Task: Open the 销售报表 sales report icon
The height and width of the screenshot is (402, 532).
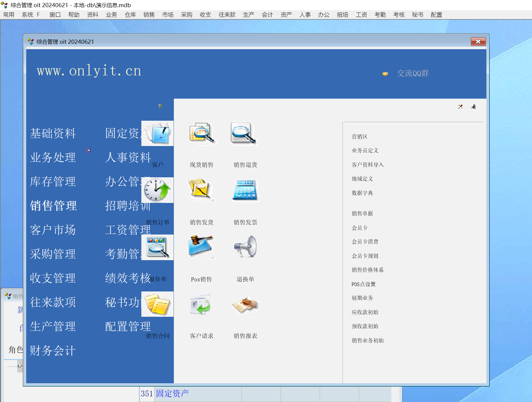Action: click(x=245, y=304)
